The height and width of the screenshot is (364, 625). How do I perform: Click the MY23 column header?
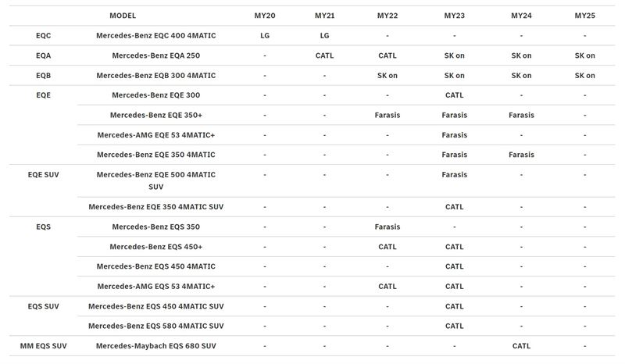click(455, 16)
